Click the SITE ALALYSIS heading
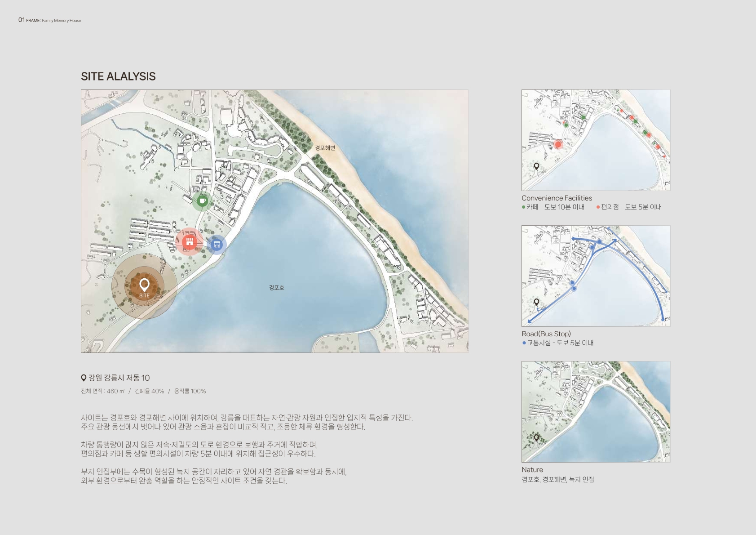This screenshot has height=535, width=756. (118, 76)
